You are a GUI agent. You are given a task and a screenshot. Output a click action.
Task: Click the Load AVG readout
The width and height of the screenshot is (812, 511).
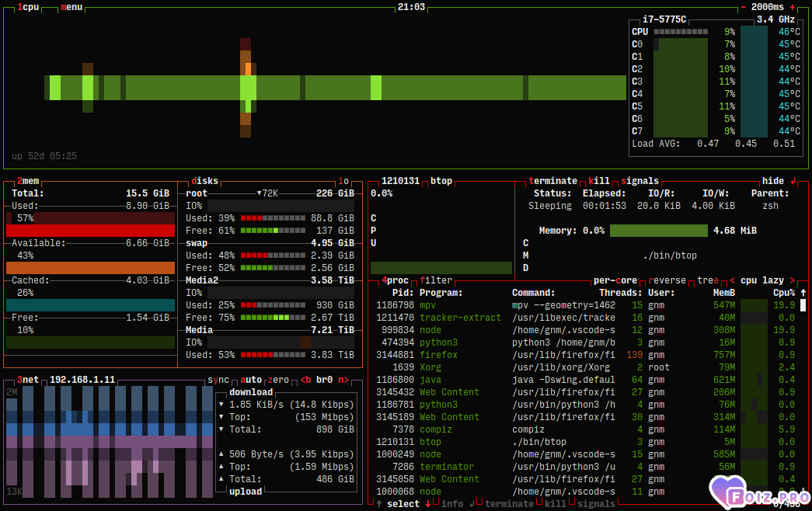pyautogui.click(x=713, y=144)
